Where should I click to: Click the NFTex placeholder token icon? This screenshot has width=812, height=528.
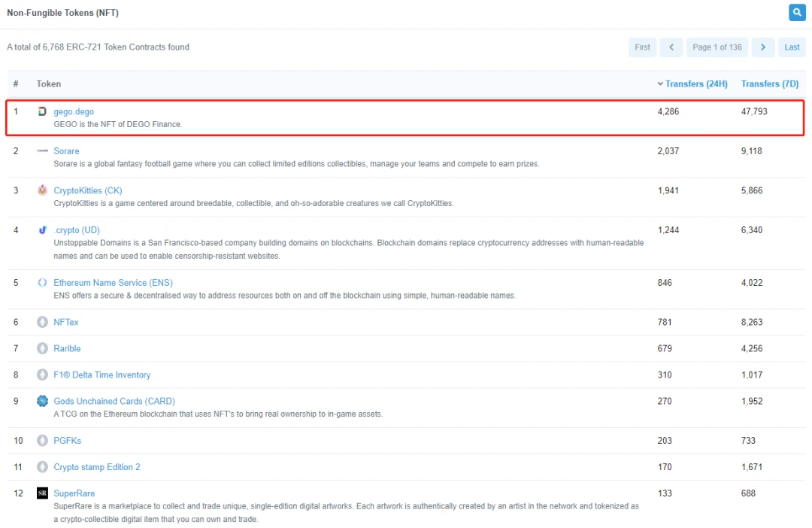(42, 322)
